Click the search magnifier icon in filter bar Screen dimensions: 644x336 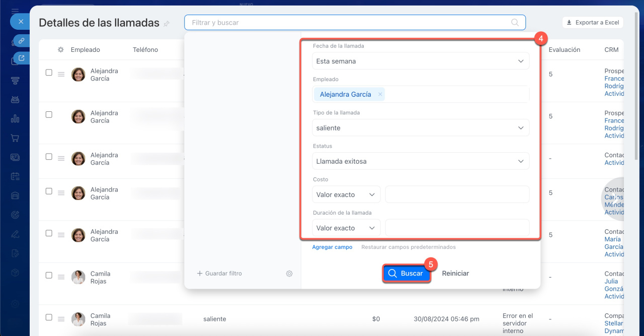(515, 23)
